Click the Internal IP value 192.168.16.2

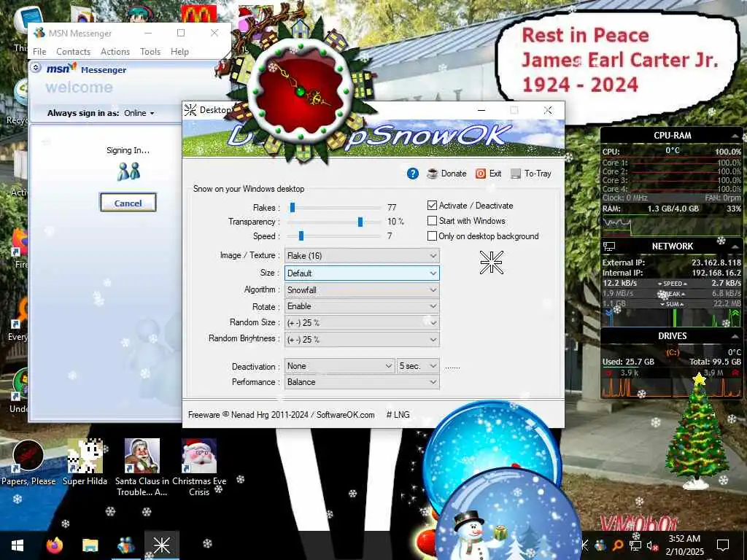click(716, 273)
